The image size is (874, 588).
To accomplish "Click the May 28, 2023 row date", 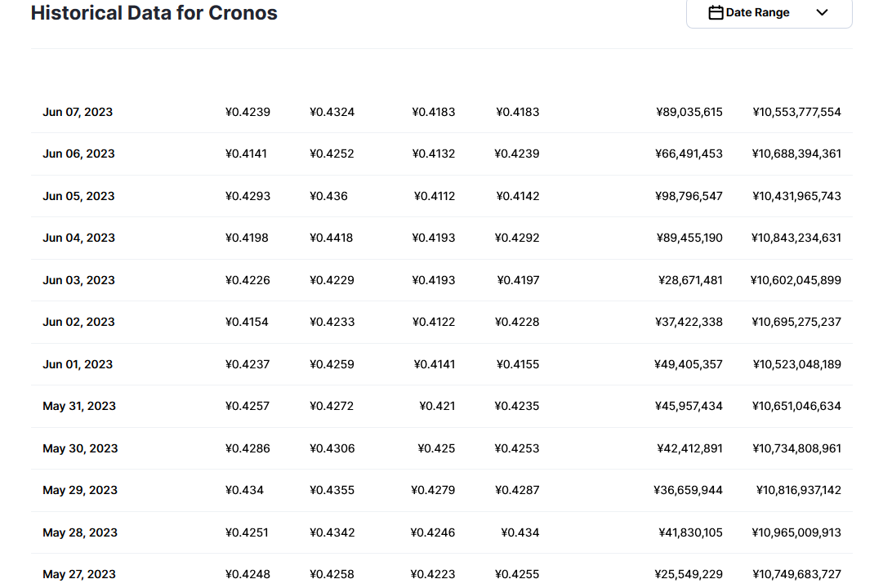I will point(80,532).
